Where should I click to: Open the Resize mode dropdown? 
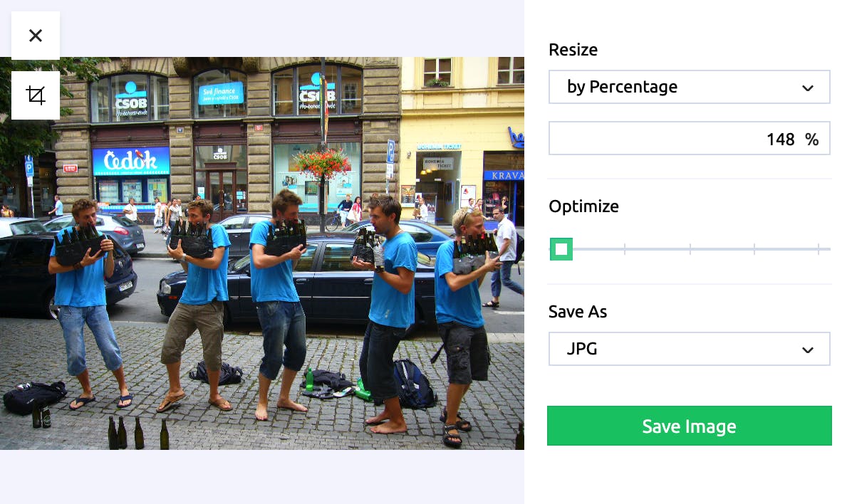coord(689,87)
